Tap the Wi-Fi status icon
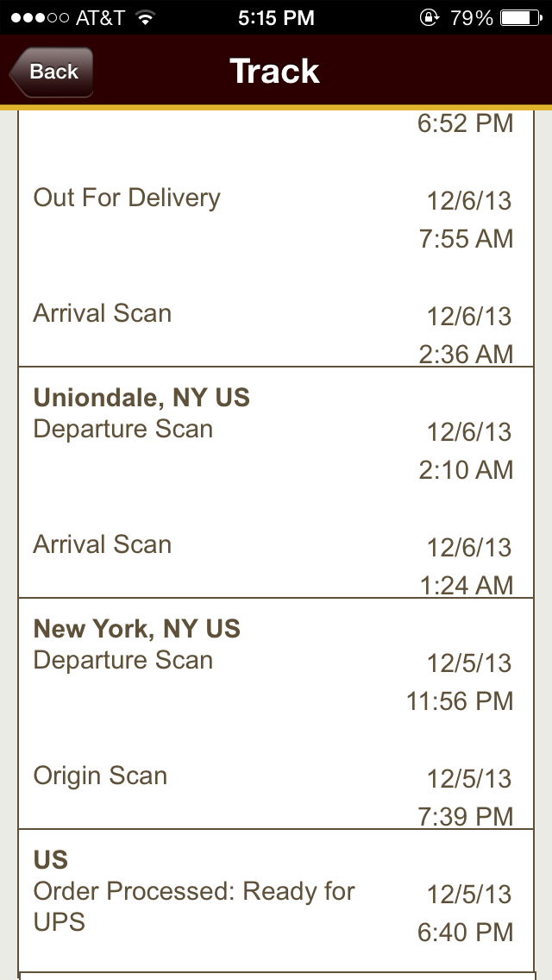552x980 pixels. pos(145,17)
